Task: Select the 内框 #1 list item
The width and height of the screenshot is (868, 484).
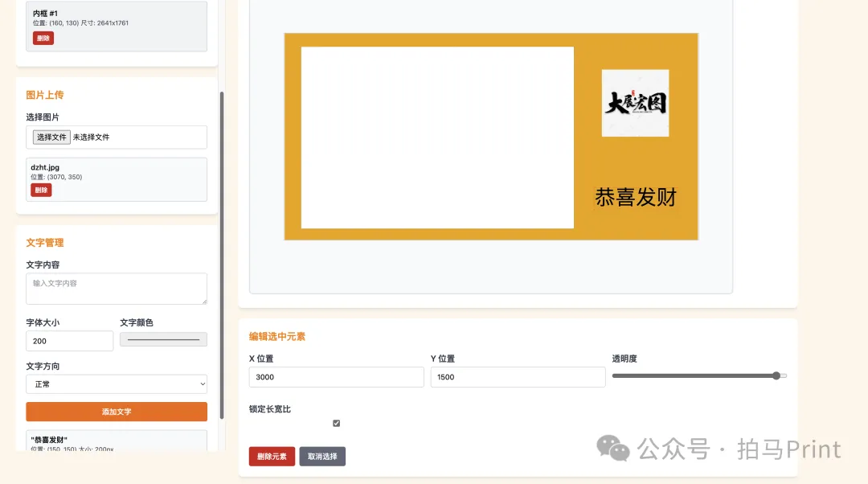Action: click(x=117, y=18)
